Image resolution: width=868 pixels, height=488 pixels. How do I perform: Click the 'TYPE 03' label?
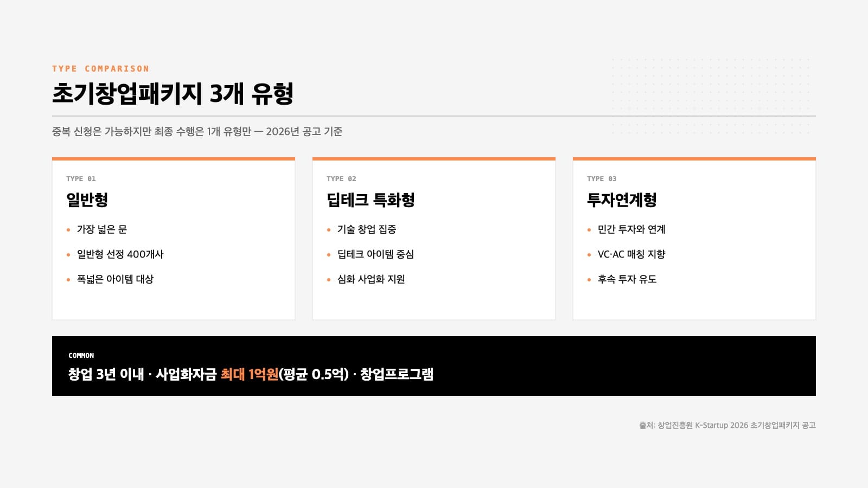point(602,178)
